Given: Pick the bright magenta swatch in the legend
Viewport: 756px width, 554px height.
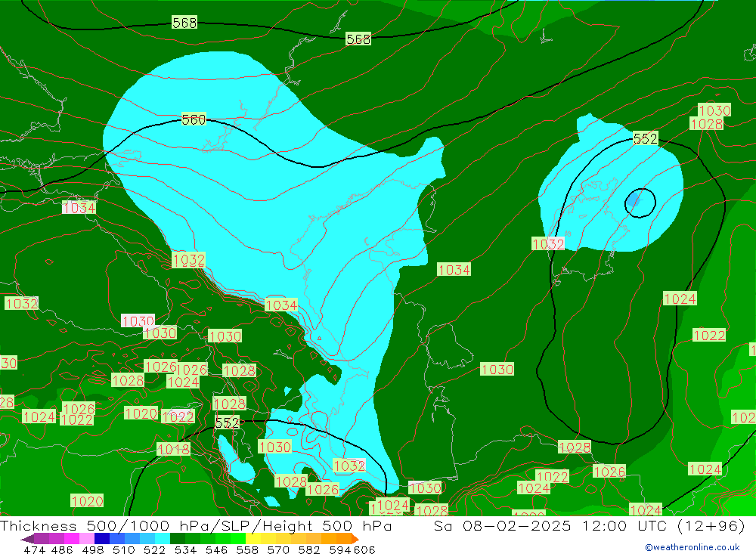Looking at the screenshot, I should coord(71,539).
